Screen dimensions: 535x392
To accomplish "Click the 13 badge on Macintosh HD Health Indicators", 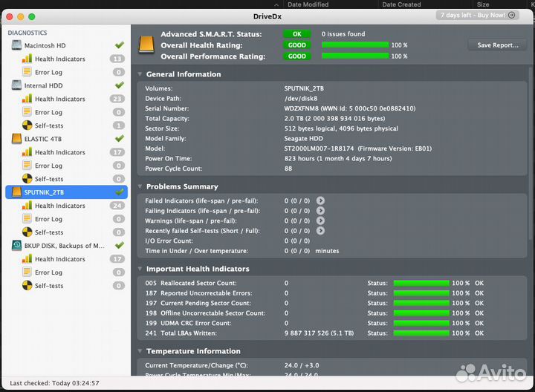I will [117, 59].
